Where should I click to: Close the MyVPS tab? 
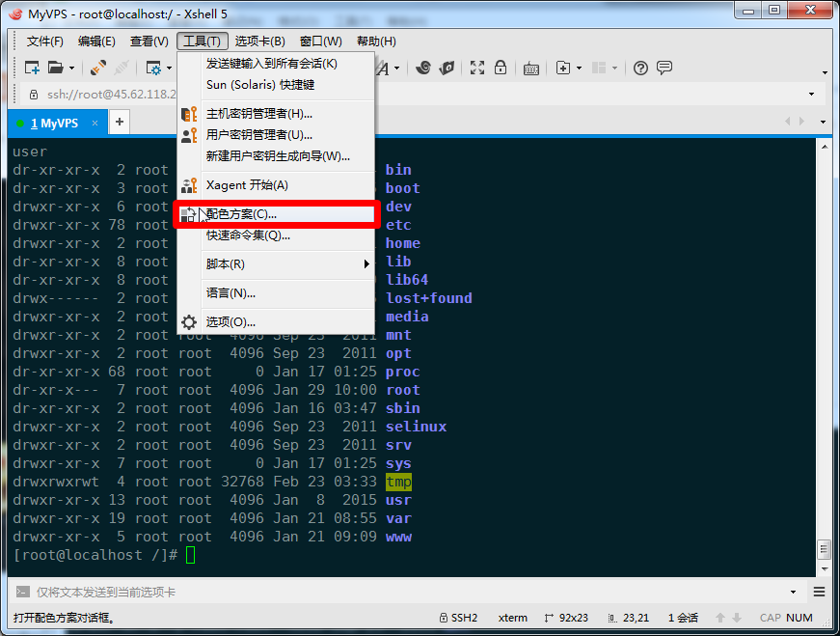click(x=95, y=123)
